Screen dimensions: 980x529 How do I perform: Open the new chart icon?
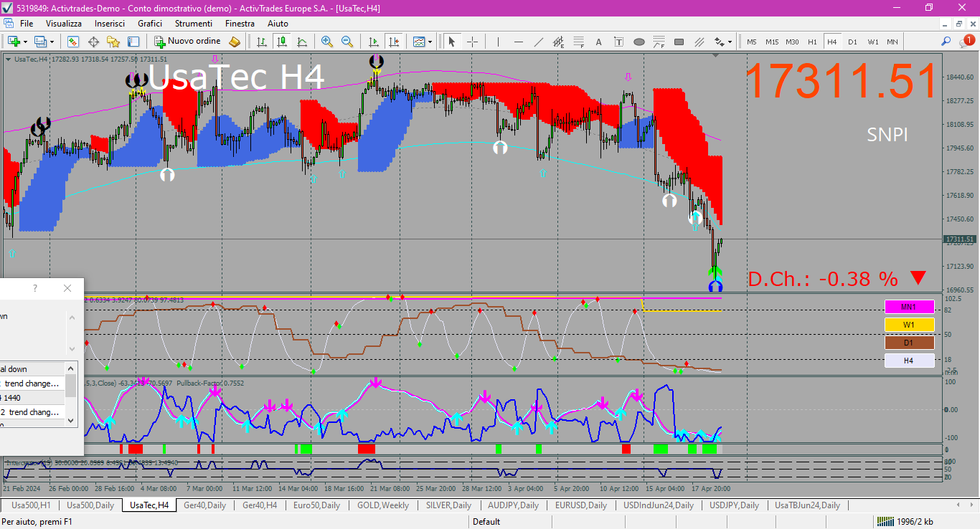13,42
